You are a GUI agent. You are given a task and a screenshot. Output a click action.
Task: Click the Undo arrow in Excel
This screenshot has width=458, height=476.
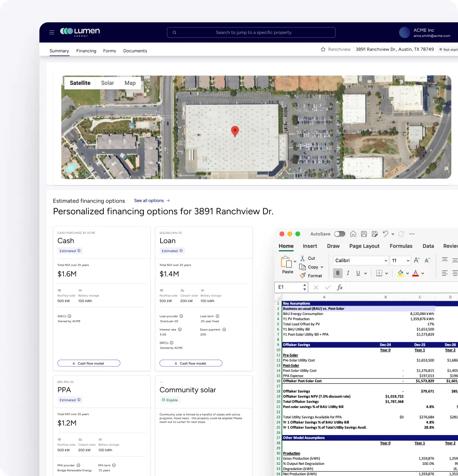coord(386,234)
